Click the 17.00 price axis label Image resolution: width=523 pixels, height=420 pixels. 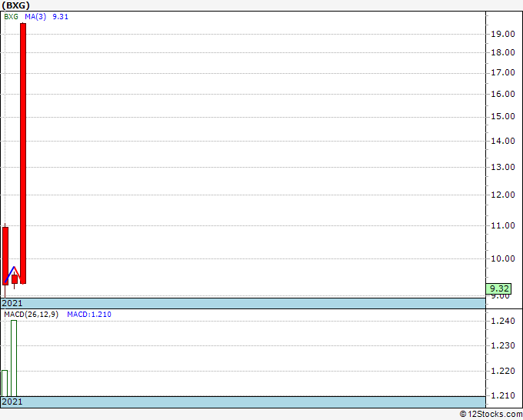pos(503,73)
